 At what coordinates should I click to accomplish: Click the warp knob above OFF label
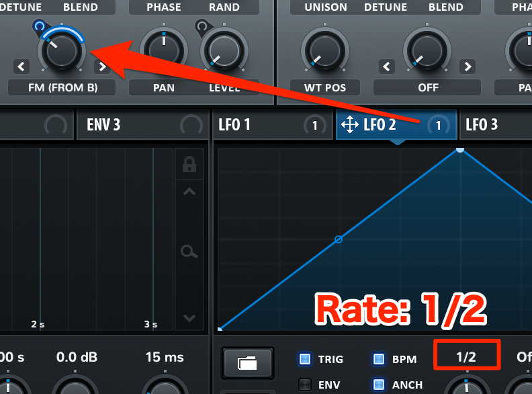tap(427, 51)
